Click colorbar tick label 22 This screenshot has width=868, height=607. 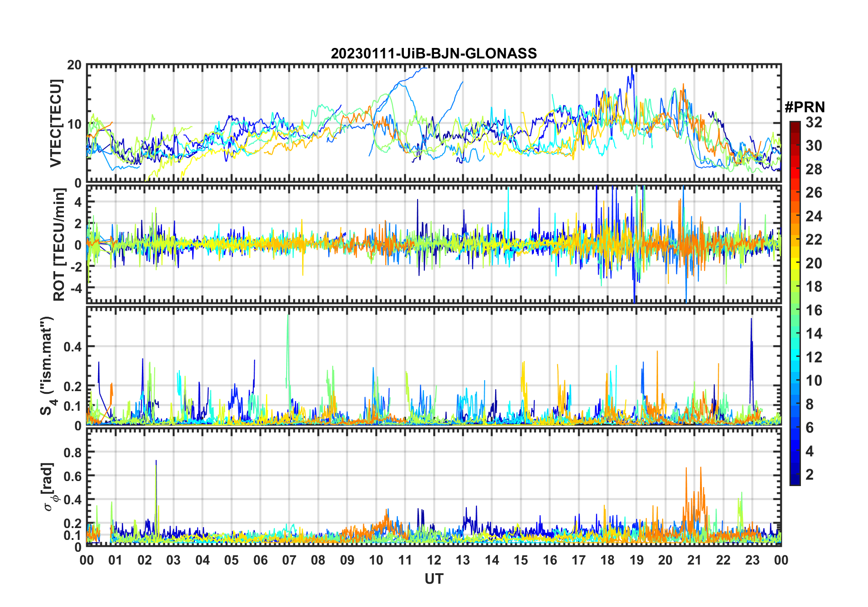coord(814,240)
